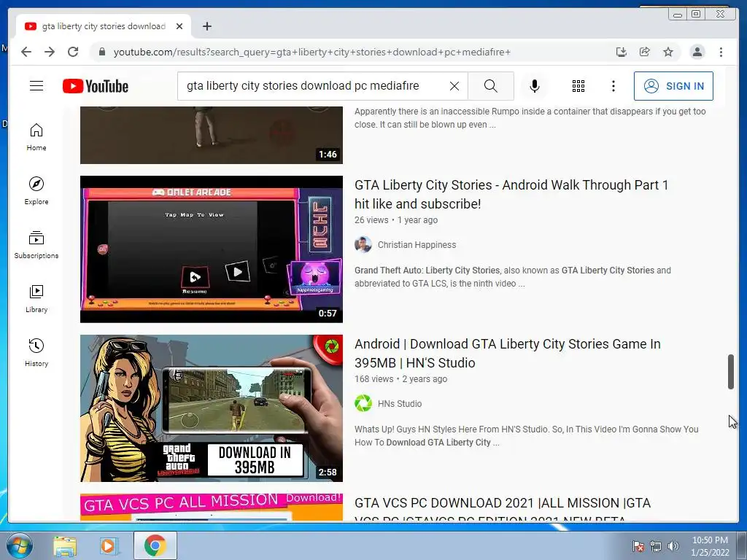Open Subscriptions in the sidebar
The image size is (747, 560).
[36, 245]
